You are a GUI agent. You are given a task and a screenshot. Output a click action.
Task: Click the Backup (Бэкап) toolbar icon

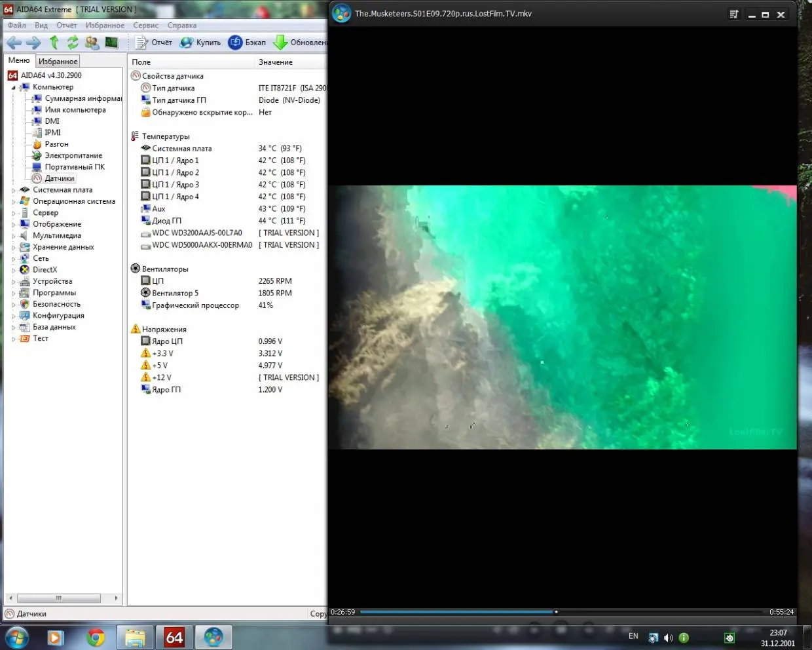[235, 43]
